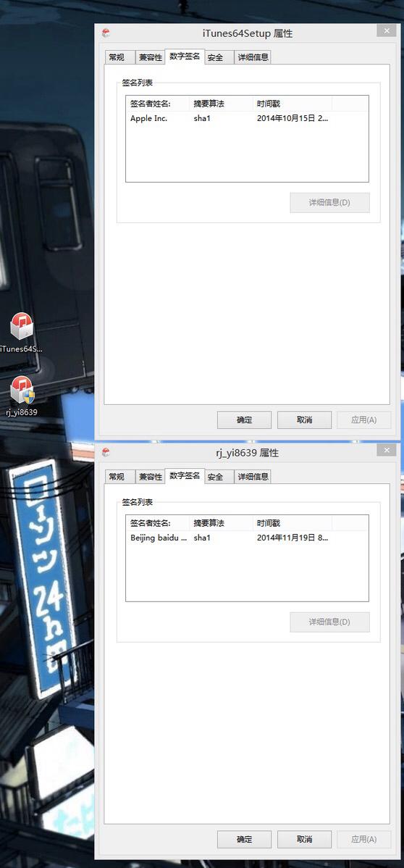Click iTunes64Setup properties title bar icon
This screenshot has height=868, width=404.
pos(106,33)
